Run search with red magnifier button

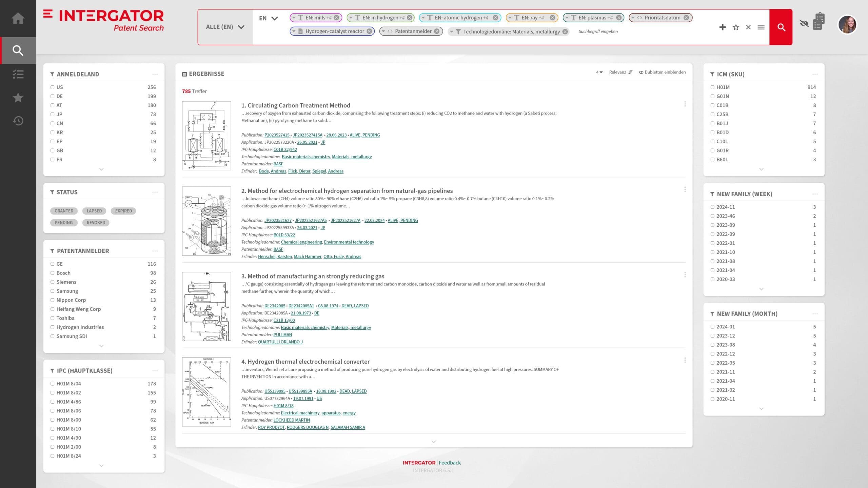pos(781,27)
